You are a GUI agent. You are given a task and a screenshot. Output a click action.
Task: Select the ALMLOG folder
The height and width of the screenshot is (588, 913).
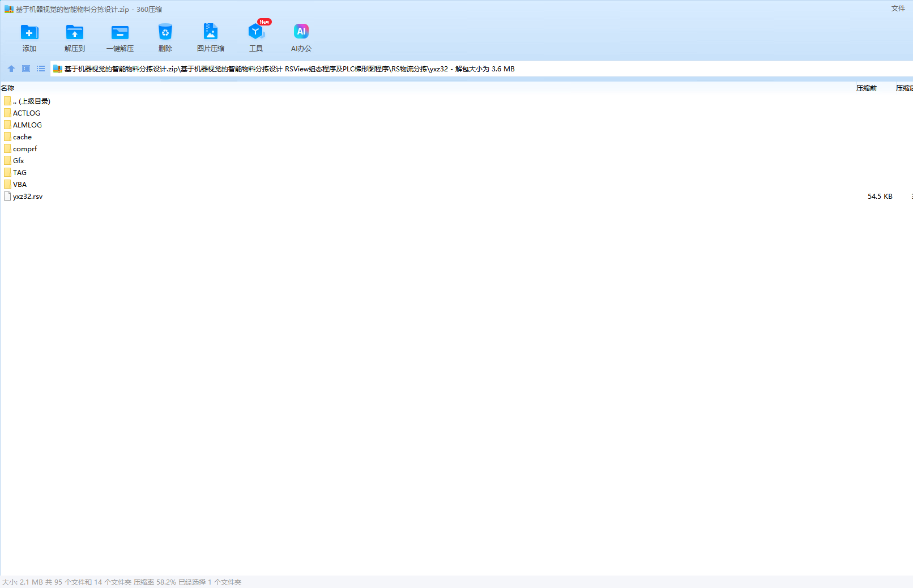[27, 125]
